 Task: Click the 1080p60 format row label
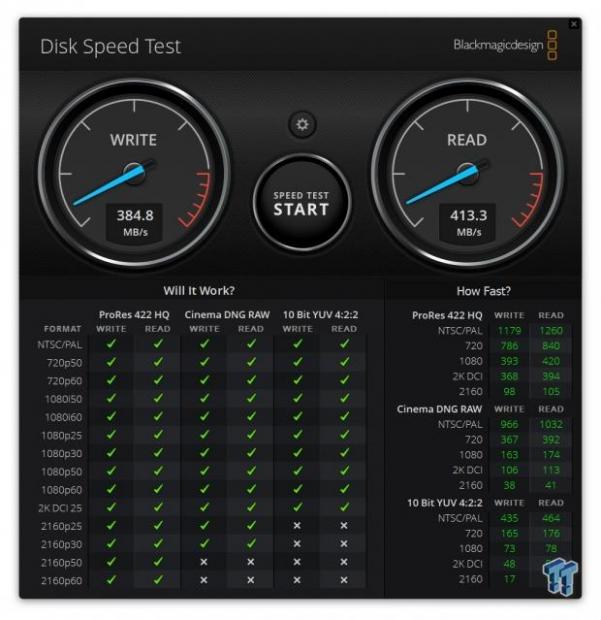62,490
